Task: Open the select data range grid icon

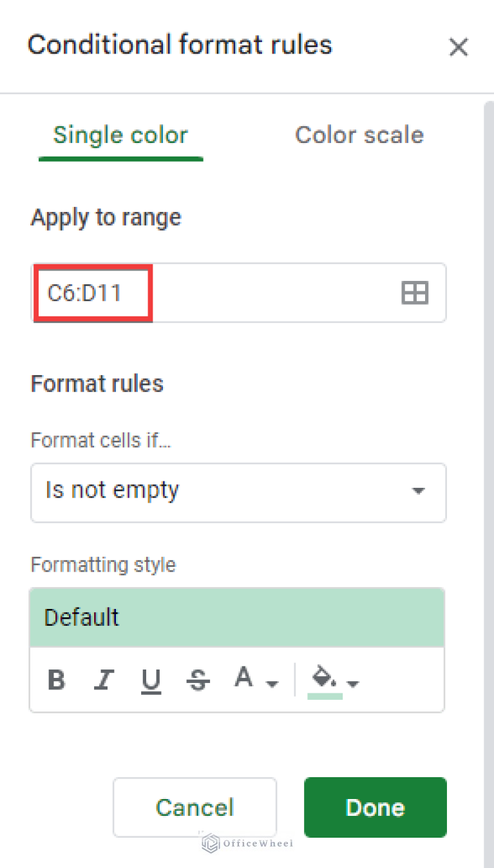Action: click(x=414, y=293)
